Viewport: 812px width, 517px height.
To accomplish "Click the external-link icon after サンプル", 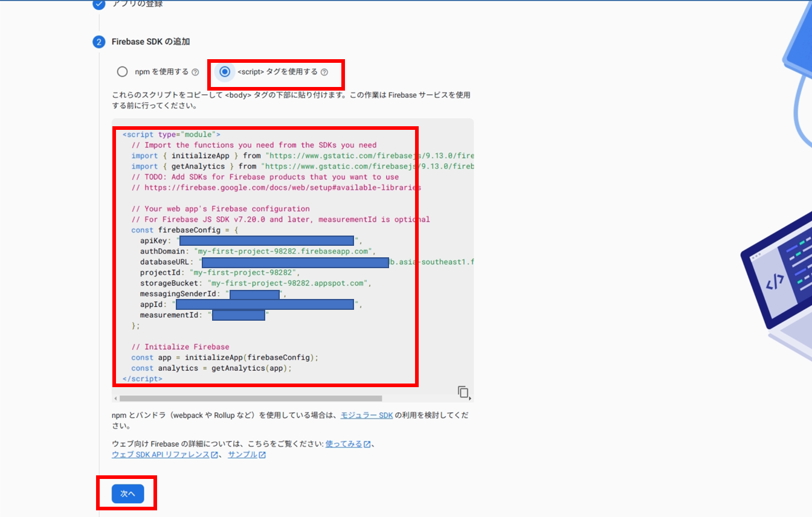I will coord(262,455).
